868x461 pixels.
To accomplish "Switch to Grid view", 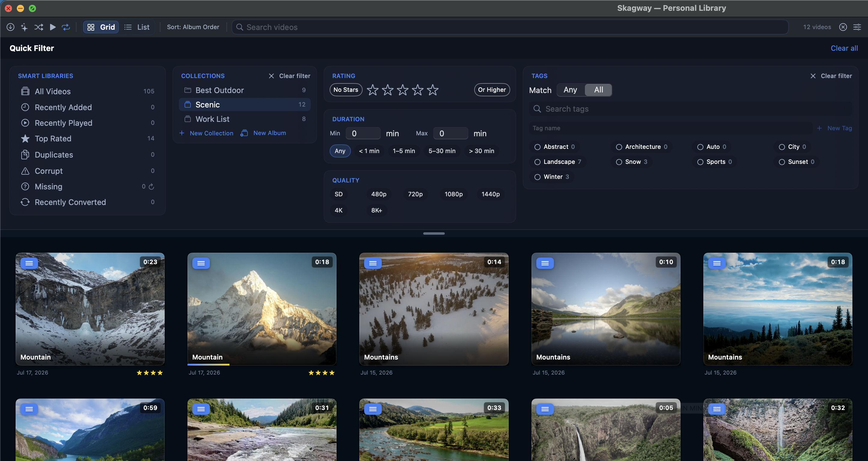I will 101,27.
